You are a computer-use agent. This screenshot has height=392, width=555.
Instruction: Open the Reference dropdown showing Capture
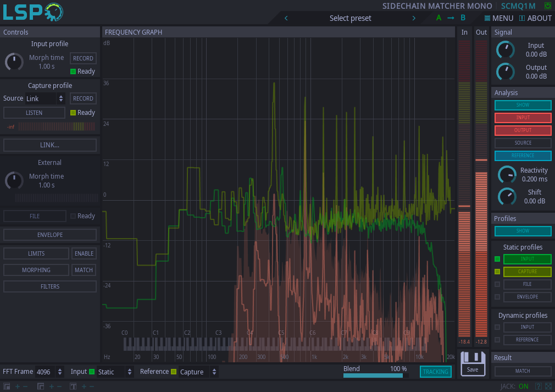tap(192, 372)
